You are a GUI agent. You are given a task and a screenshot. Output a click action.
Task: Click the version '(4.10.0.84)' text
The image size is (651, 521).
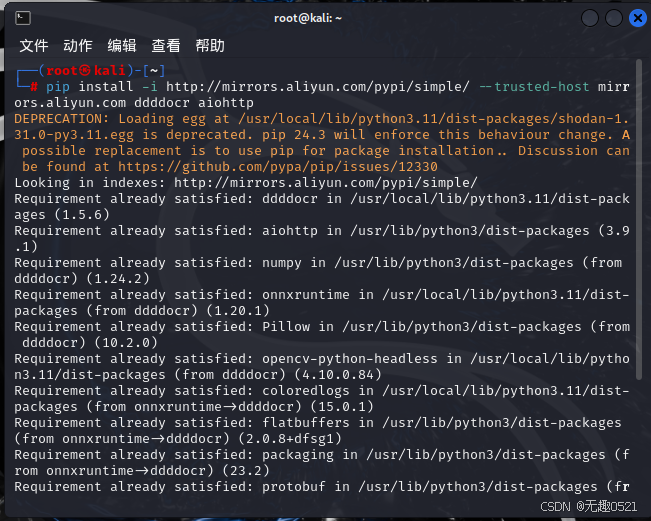pos(338,375)
